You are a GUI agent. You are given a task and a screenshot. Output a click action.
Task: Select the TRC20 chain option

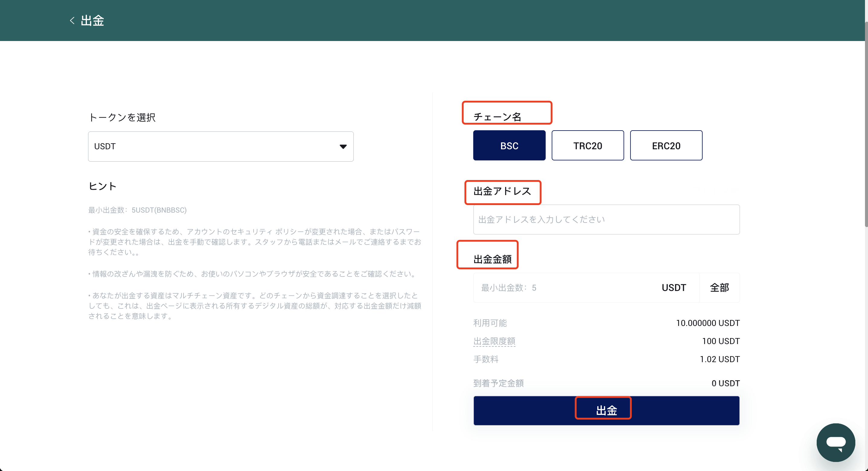click(587, 145)
